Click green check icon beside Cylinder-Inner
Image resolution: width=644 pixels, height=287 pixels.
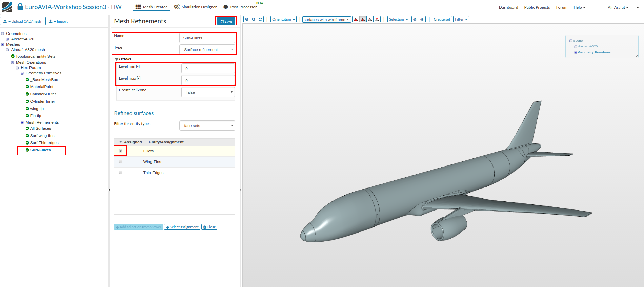point(27,101)
